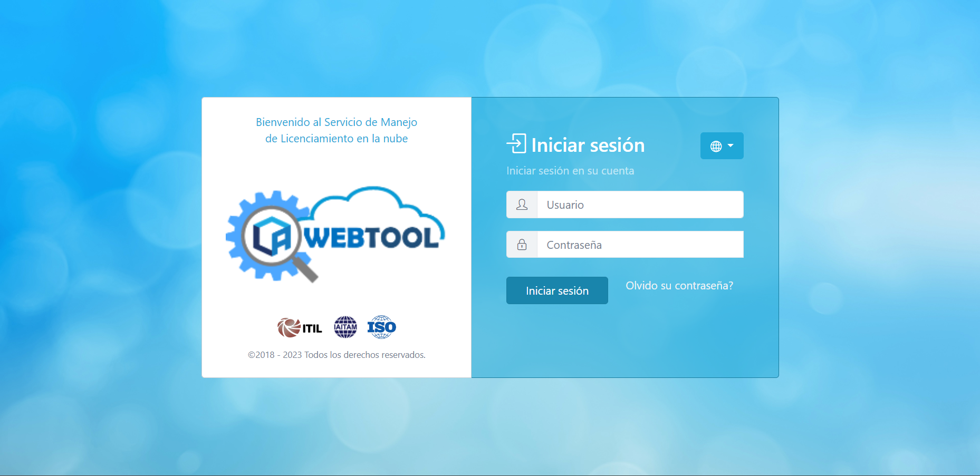
Task: Click the 2018 - 2023 copyright notice
Action: [x=337, y=355]
